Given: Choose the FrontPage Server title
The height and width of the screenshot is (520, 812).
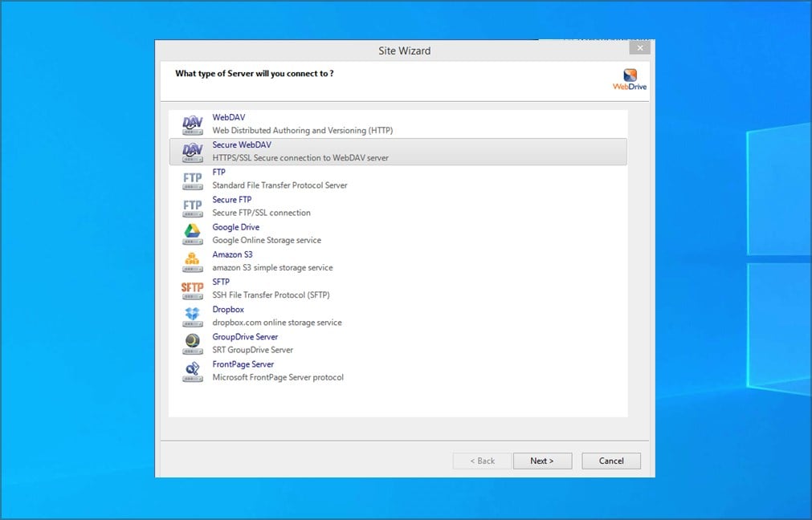Looking at the screenshot, I should click(x=243, y=364).
